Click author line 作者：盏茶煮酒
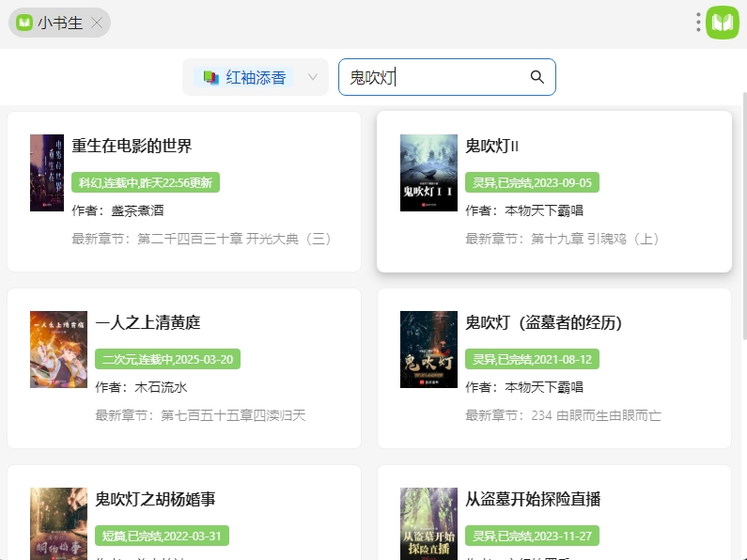The height and width of the screenshot is (560, 747). point(117,210)
